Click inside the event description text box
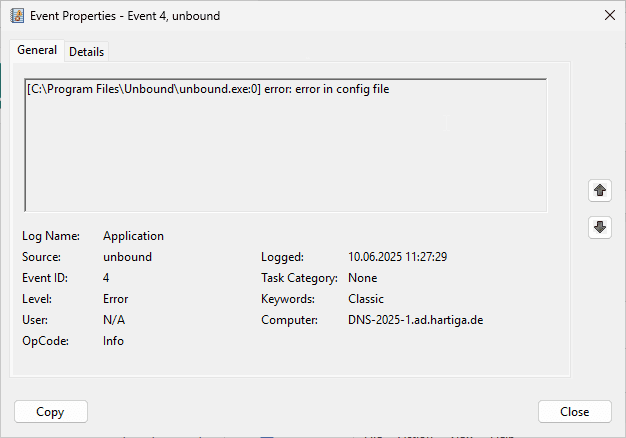 [285, 145]
